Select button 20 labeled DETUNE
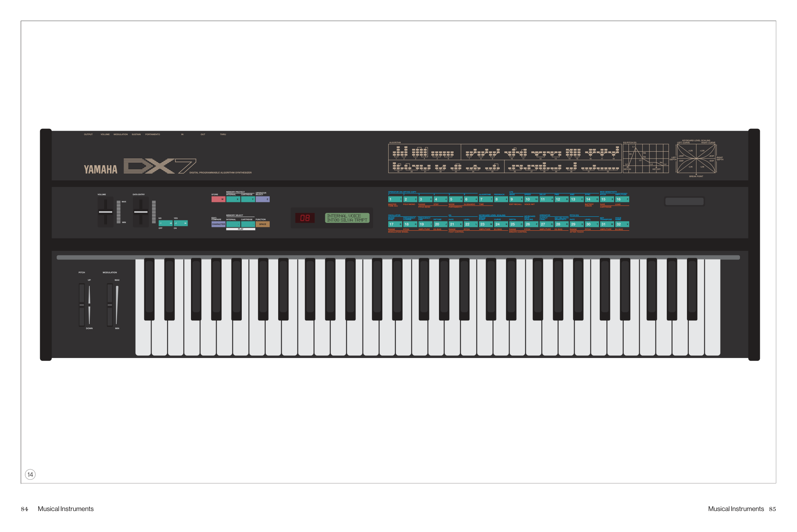This screenshot has width=797, height=532. tap(440, 224)
